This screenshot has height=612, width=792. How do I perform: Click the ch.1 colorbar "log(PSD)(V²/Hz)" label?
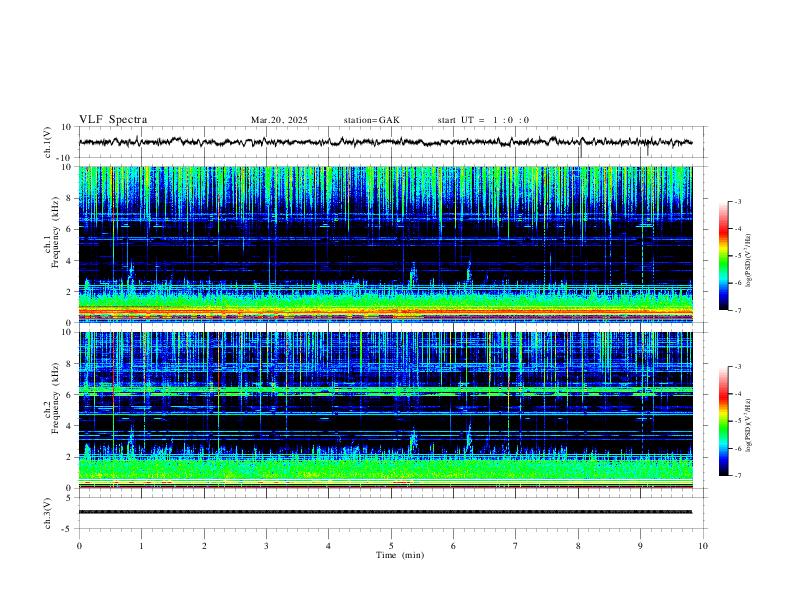pos(748,261)
